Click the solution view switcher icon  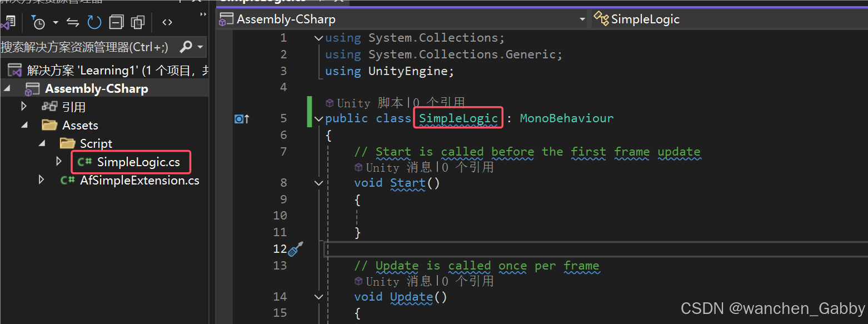coord(8,22)
